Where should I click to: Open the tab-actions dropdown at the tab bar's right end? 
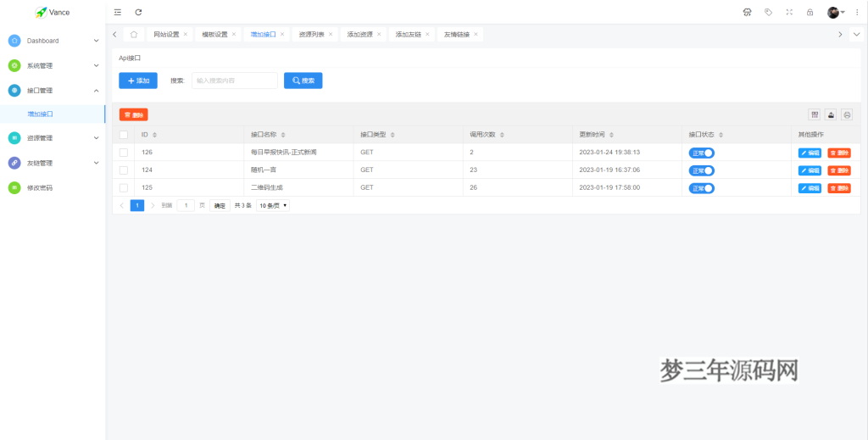coord(856,34)
